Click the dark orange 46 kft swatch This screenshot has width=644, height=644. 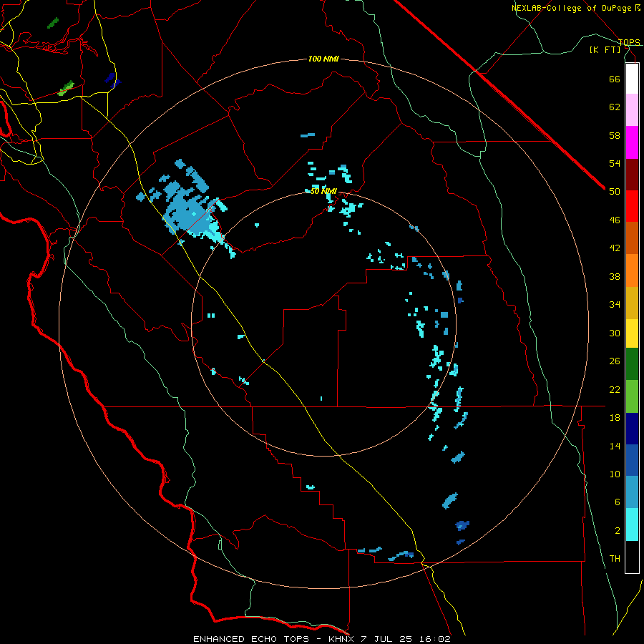632,238
